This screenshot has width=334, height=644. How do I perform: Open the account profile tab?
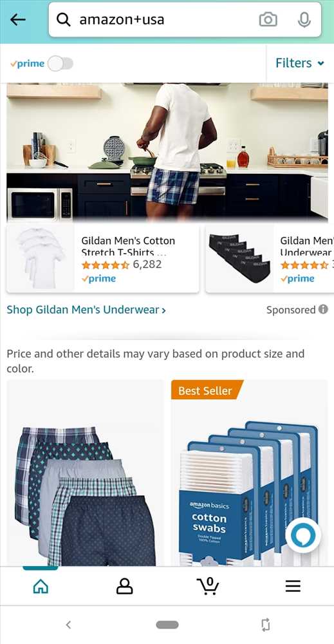click(124, 586)
